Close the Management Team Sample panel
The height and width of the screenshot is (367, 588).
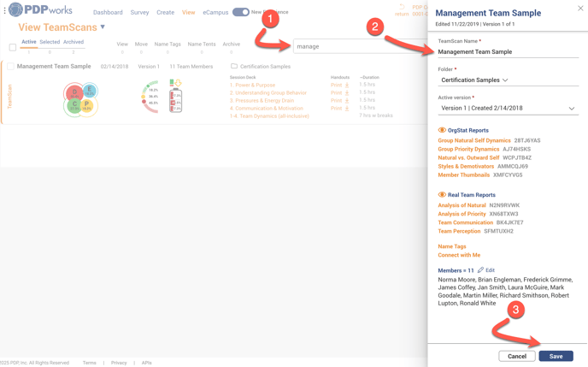tap(580, 9)
